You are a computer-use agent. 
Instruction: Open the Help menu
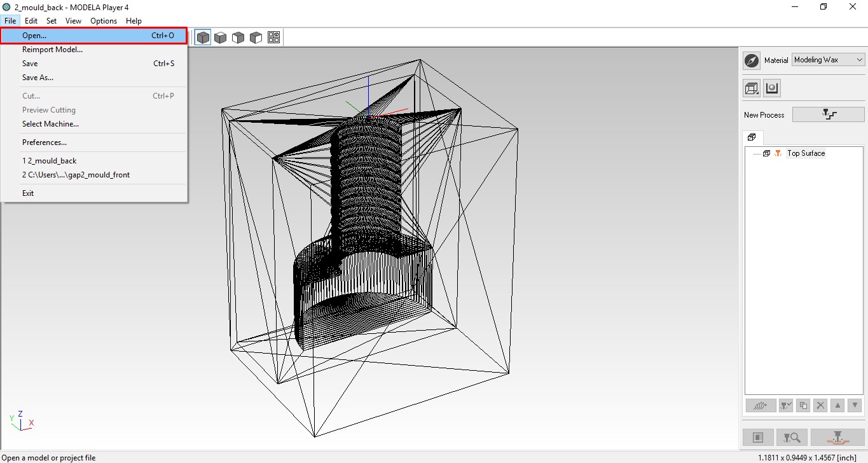(x=134, y=21)
